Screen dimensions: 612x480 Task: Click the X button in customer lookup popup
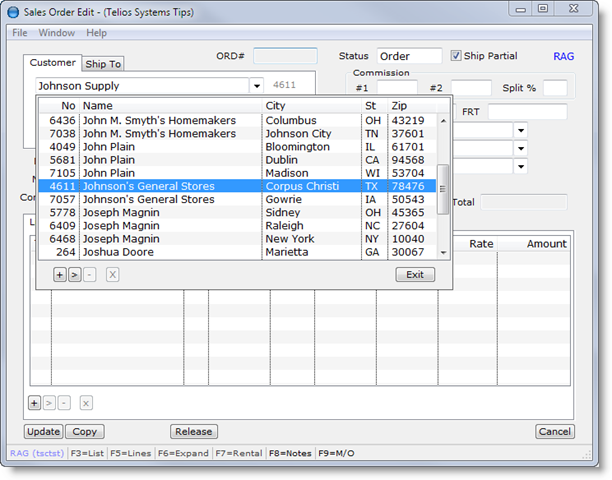tap(112, 275)
